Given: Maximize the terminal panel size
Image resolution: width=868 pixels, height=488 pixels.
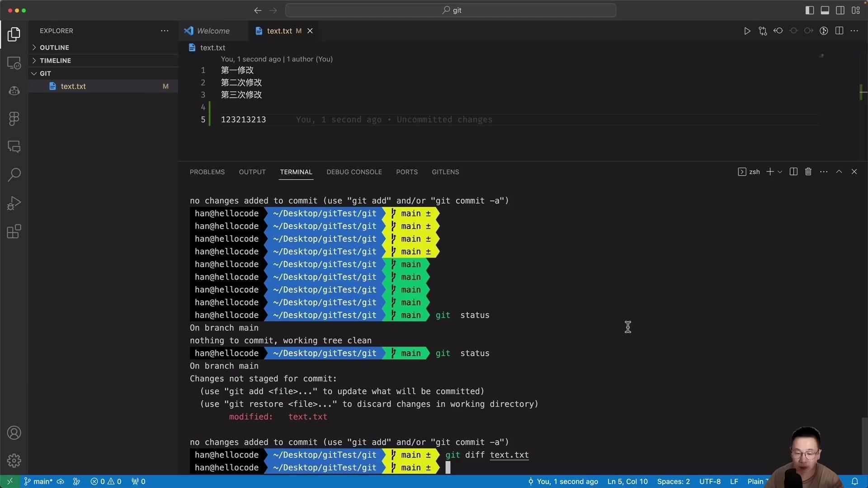Looking at the screenshot, I should [840, 172].
